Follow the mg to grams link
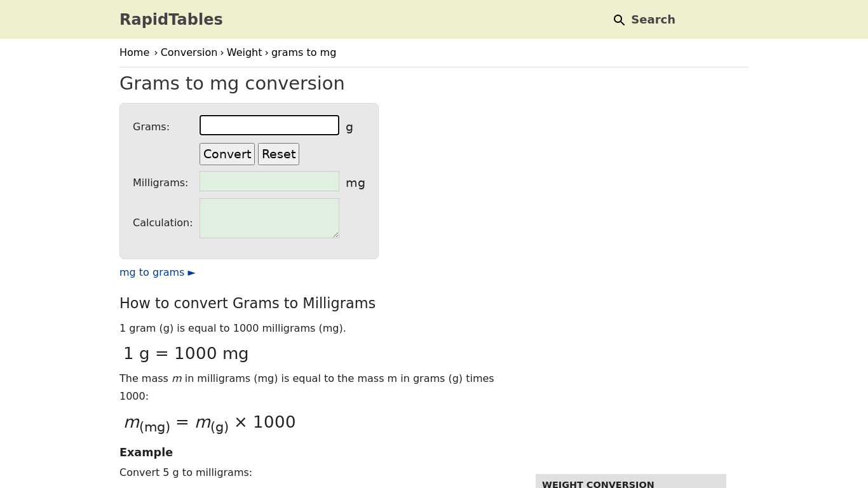The image size is (868, 488). coord(152,273)
